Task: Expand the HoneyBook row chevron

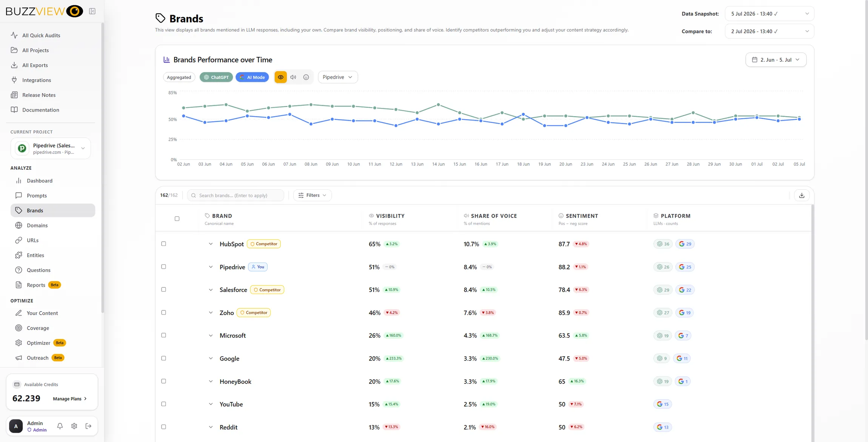Action: click(211, 381)
